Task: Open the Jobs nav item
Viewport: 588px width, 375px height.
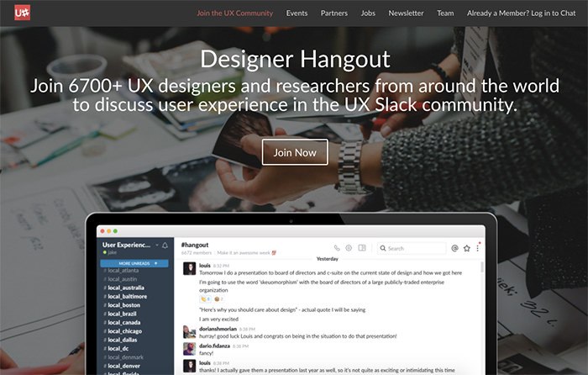Action: click(368, 13)
